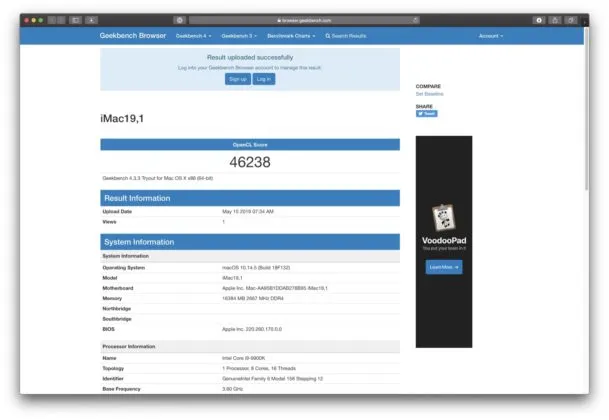
Task: Click the OpenCL Score header bar
Action: tap(250, 145)
